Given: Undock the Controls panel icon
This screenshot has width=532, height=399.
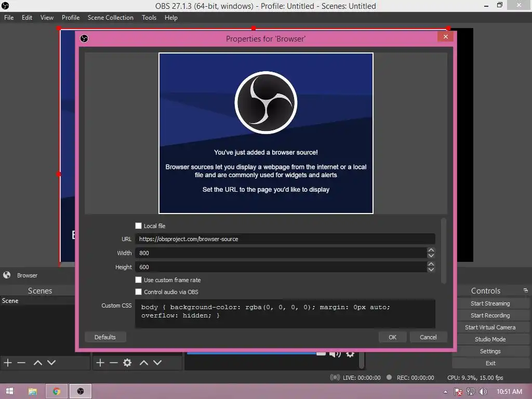Looking at the screenshot, I should 526,290.
